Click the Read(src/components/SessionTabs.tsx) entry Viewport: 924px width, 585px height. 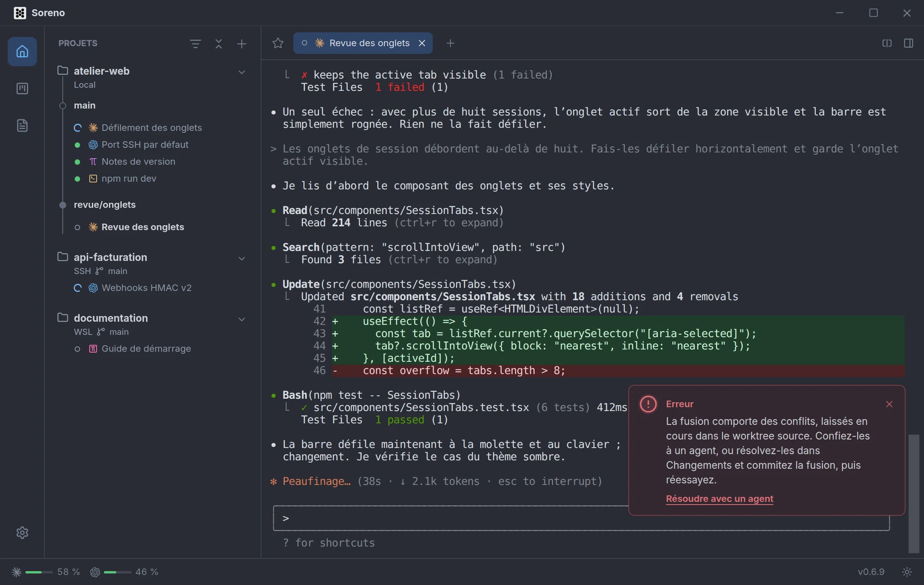click(x=393, y=211)
